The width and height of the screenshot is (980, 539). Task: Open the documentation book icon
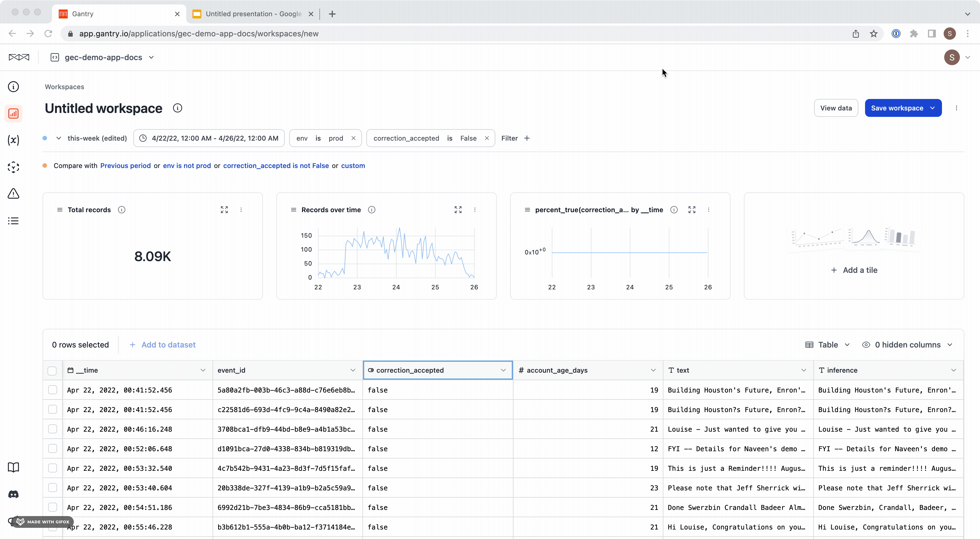pos(13,467)
